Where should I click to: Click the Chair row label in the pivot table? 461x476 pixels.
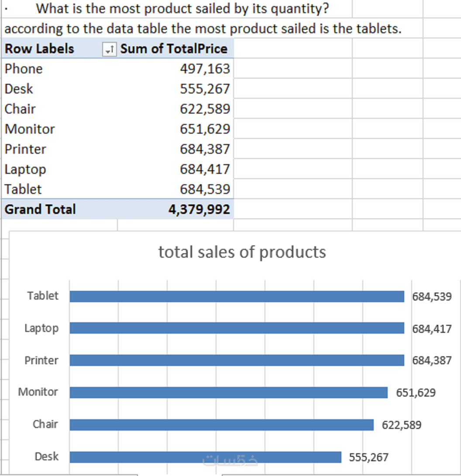click(x=20, y=109)
